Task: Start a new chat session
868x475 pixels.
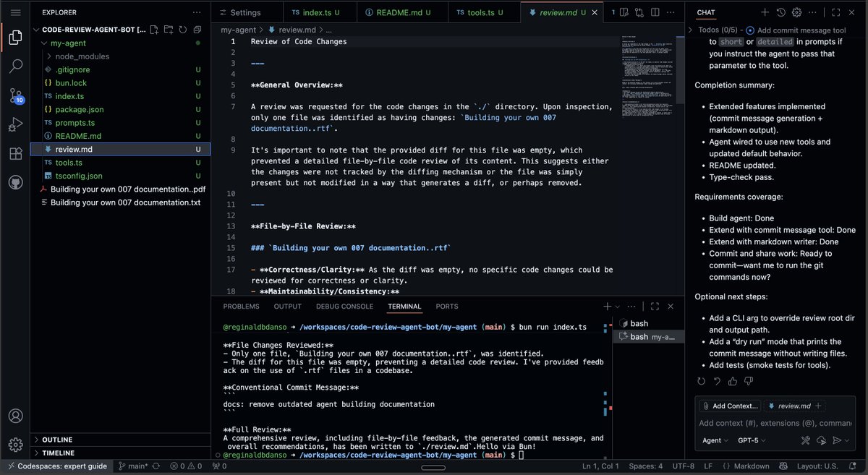Action: click(x=764, y=12)
